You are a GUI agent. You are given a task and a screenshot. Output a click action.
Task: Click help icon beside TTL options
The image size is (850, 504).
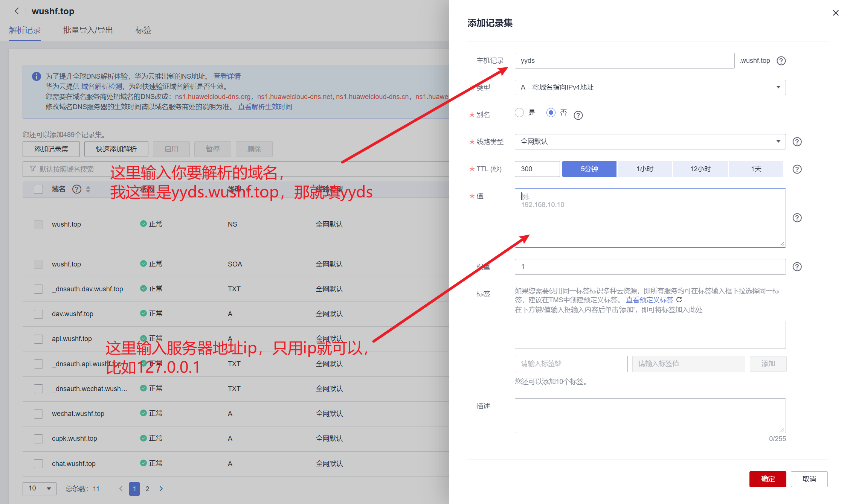point(797,169)
